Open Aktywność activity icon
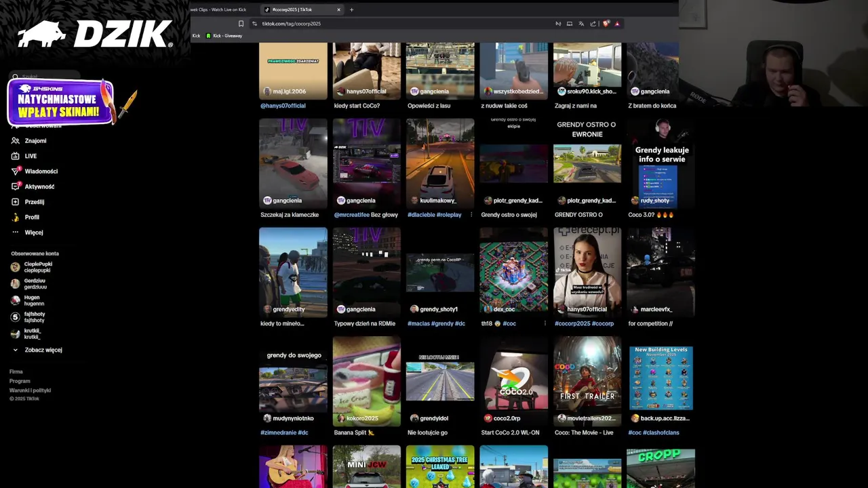The height and width of the screenshot is (488, 868). click(15, 186)
